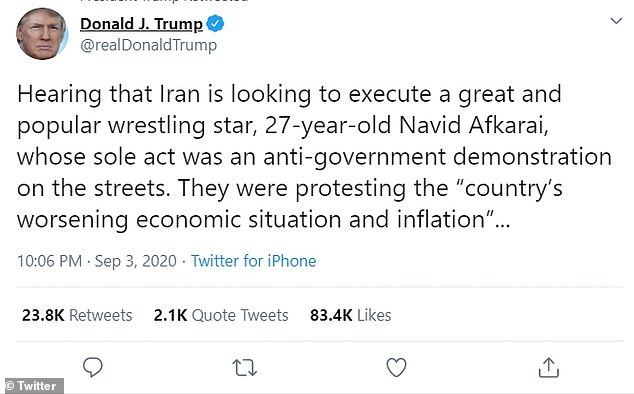Click the retweet arrows icon

244,368
